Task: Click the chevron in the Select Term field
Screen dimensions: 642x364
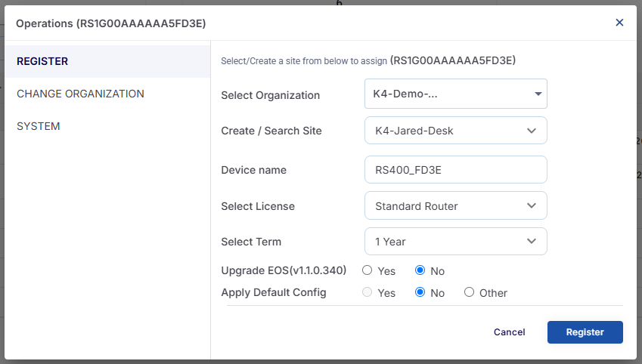Action: 532,242
